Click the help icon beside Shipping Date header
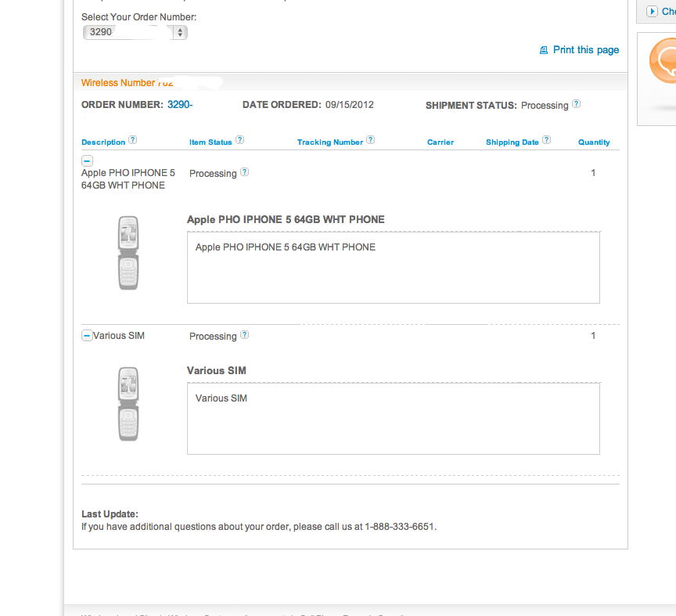Screen dimensions: 676x616 tap(546, 140)
